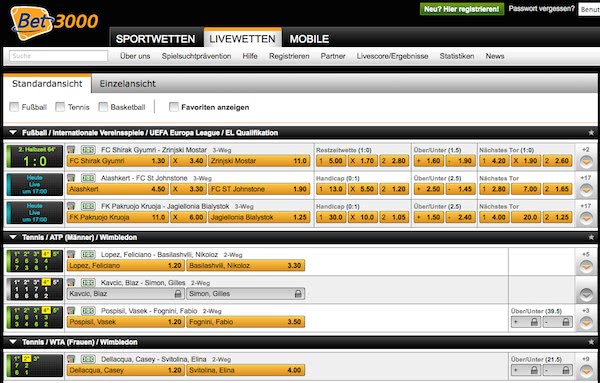
Task: Switch to Standardansicht tab
Action: tap(47, 83)
